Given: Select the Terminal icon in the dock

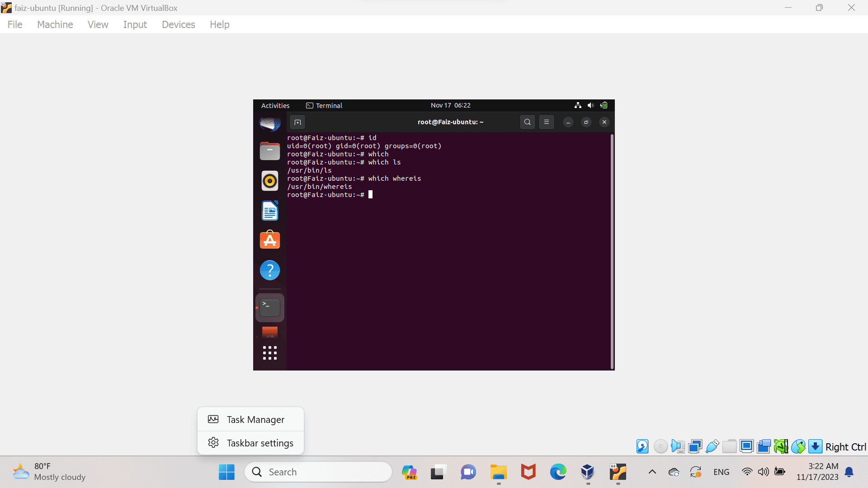Looking at the screenshot, I should click(270, 308).
